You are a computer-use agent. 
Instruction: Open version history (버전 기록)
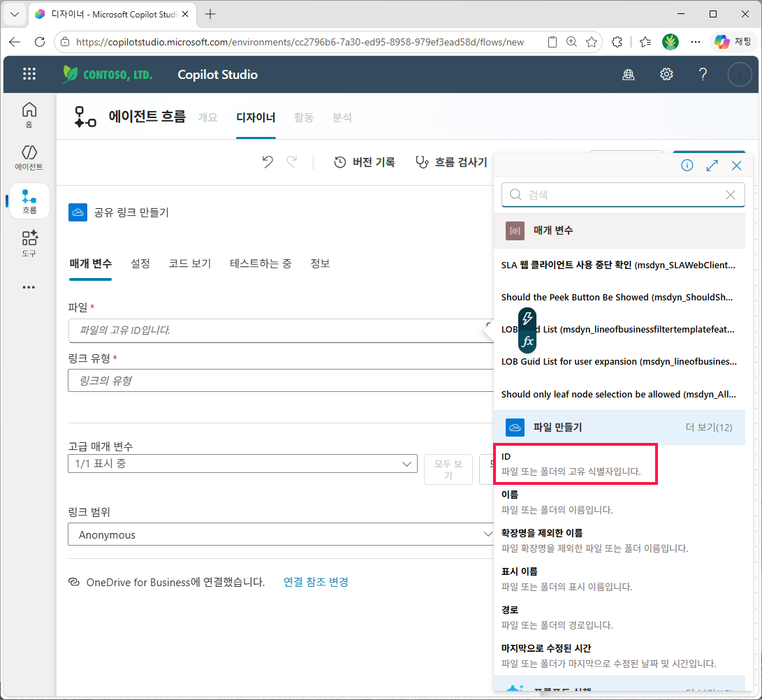pos(365,162)
